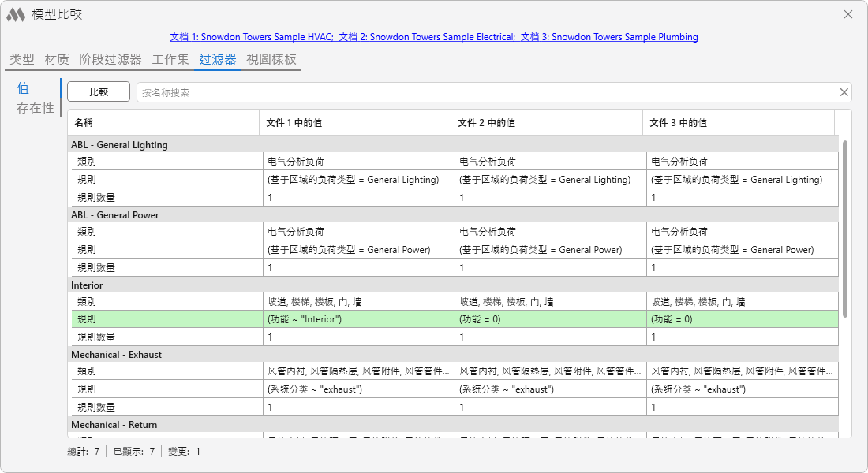Click the 總計: 7 status entry
The image size is (868, 473).
pyautogui.click(x=84, y=452)
